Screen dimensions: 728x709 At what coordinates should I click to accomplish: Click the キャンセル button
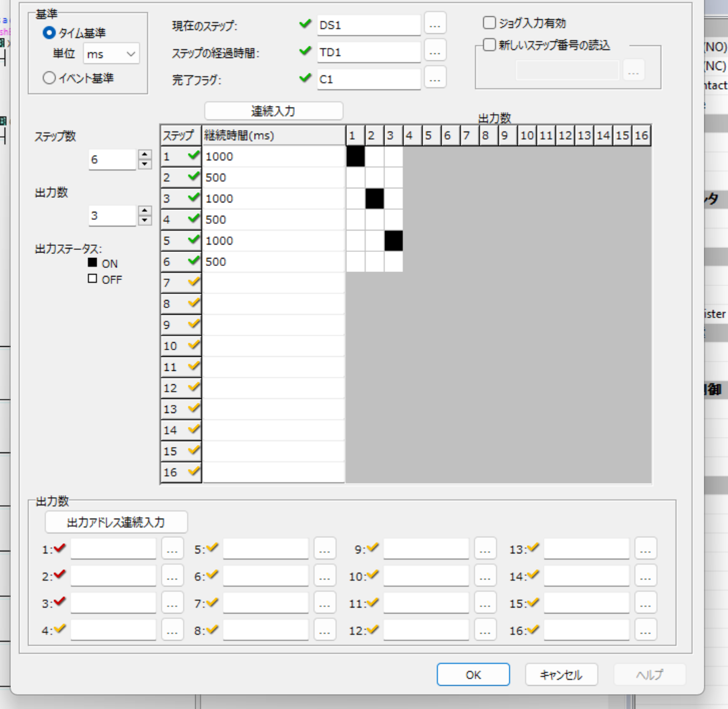[x=562, y=675]
